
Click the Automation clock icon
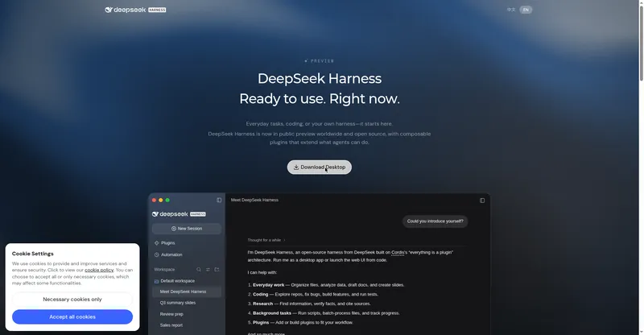156,254
